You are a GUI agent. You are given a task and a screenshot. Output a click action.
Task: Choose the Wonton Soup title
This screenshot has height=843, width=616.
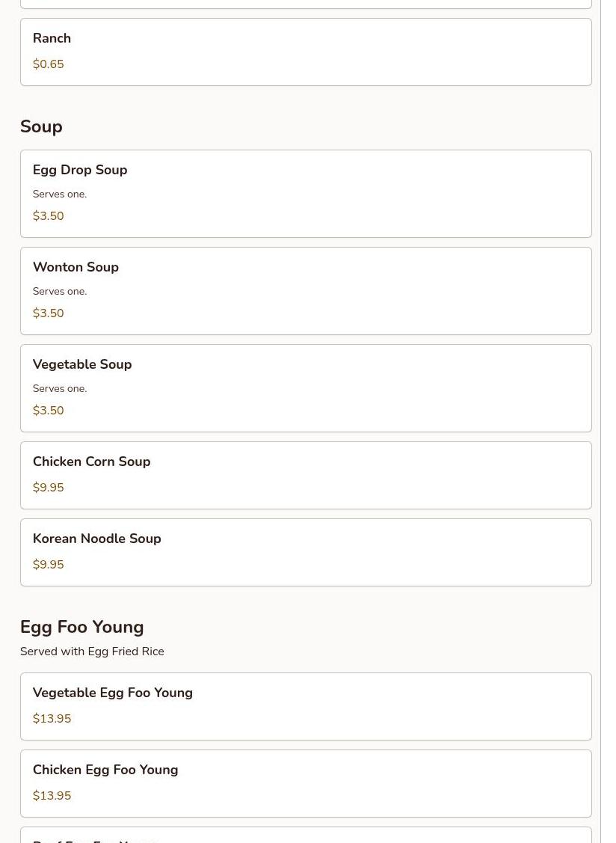tap(76, 267)
